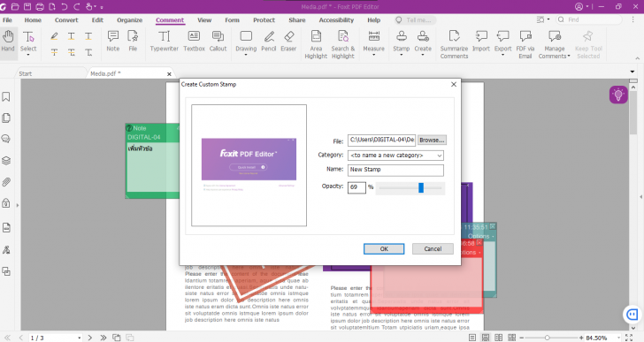The height and width of the screenshot is (342, 644).
Task: Adjust the Opacity slider handle
Action: pyautogui.click(x=421, y=187)
